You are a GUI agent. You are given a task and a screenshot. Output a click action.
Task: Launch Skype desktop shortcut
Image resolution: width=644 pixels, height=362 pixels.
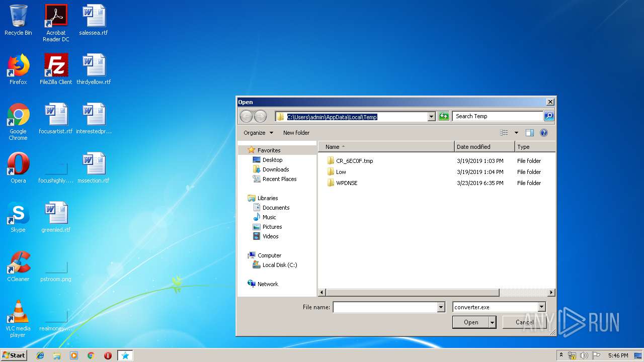point(18,217)
